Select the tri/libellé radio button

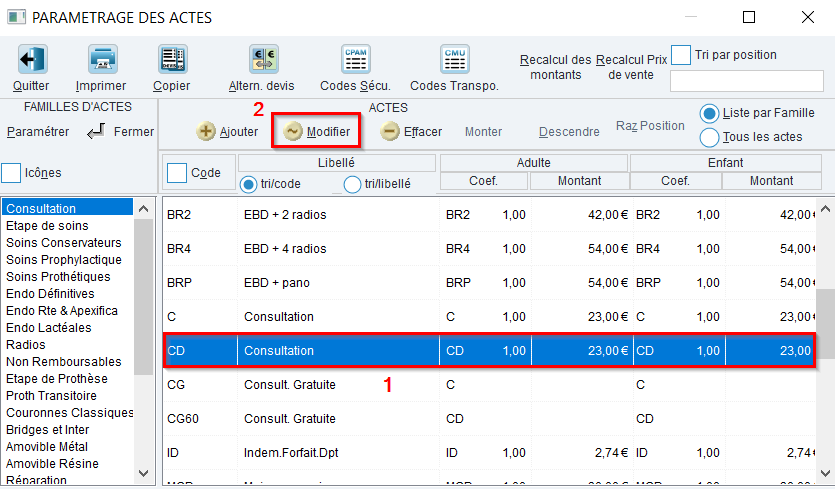coord(352,184)
